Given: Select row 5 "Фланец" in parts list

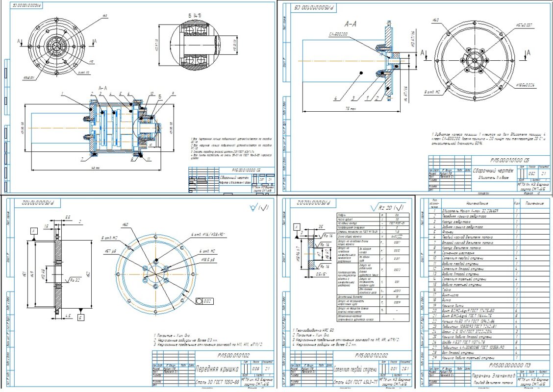Looking at the screenshot, I should click(488, 232).
